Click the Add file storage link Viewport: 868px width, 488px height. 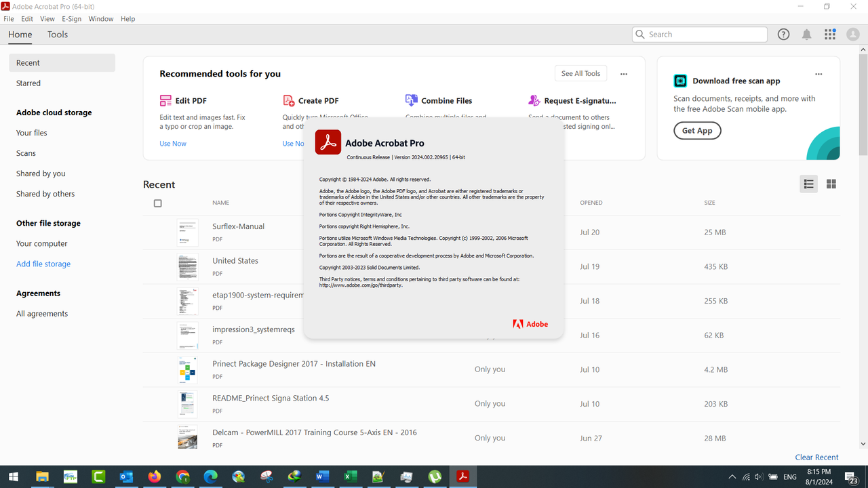click(x=43, y=264)
